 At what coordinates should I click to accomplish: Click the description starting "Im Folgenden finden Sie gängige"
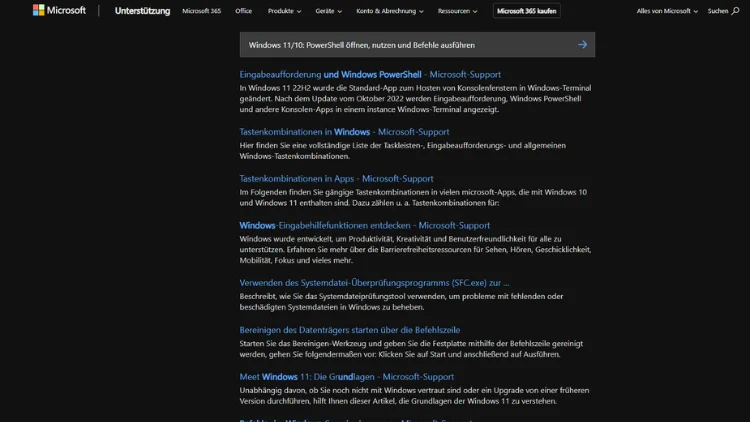point(413,197)
